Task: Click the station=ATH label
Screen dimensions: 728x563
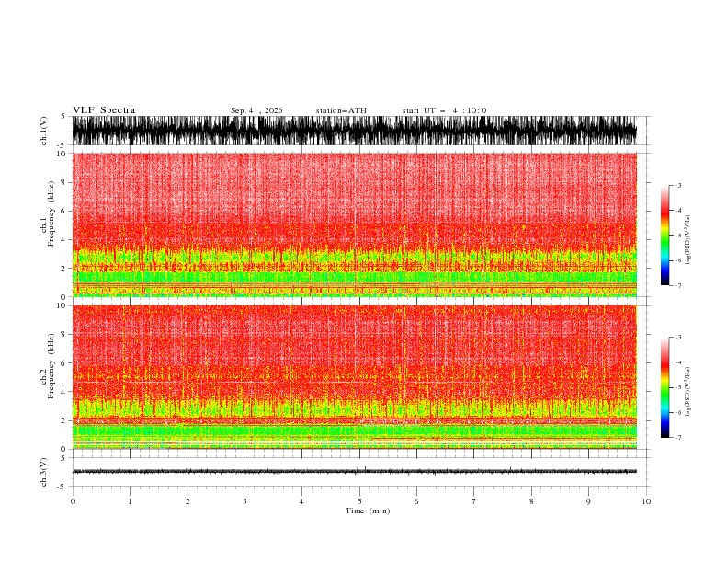Action: [341, 110]
